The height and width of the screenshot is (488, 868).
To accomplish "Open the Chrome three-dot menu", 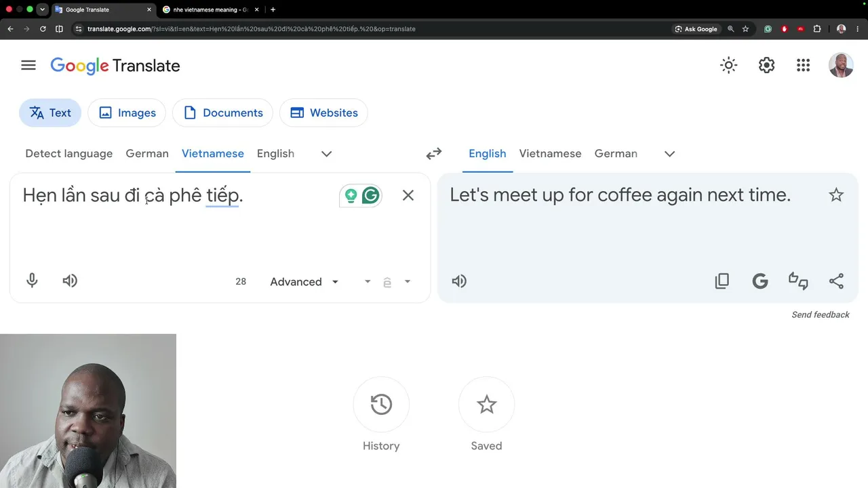I will 858,29.
